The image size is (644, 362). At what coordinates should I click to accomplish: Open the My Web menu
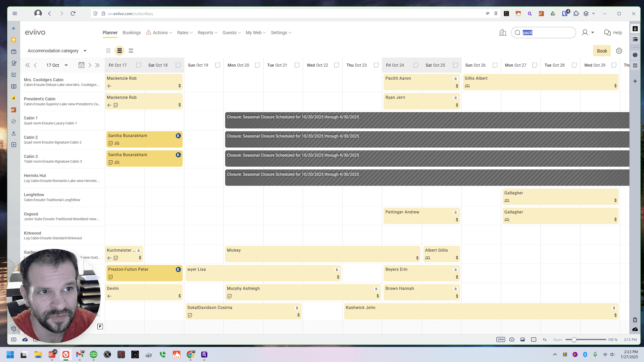tap(256, 33)
